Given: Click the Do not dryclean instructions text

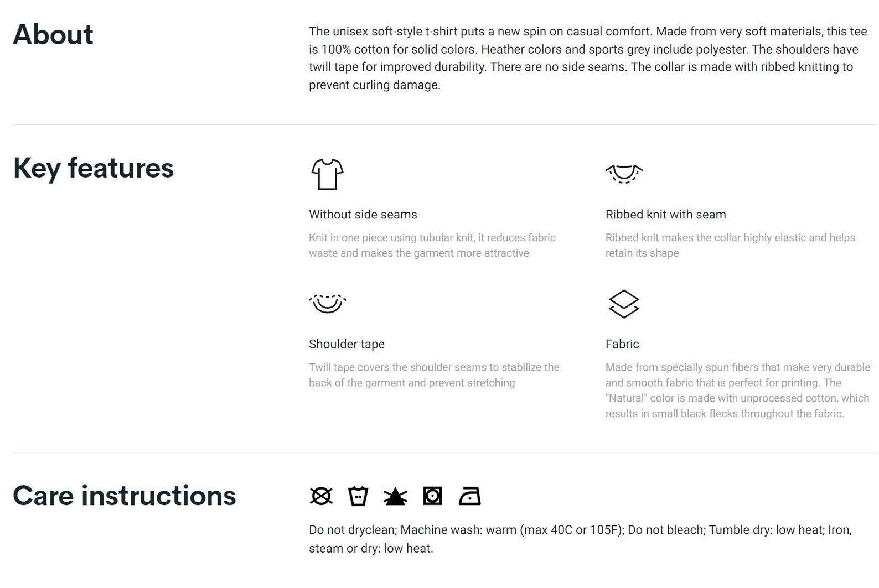Looking at the screenshot, I should [x=580, y=539].
